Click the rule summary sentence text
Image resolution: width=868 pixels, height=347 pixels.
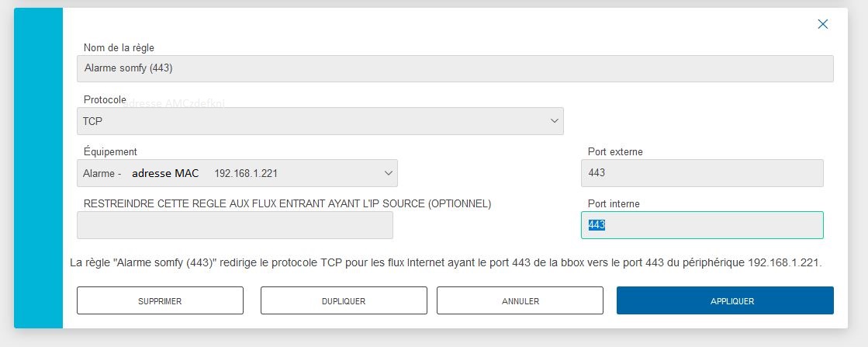445,262
